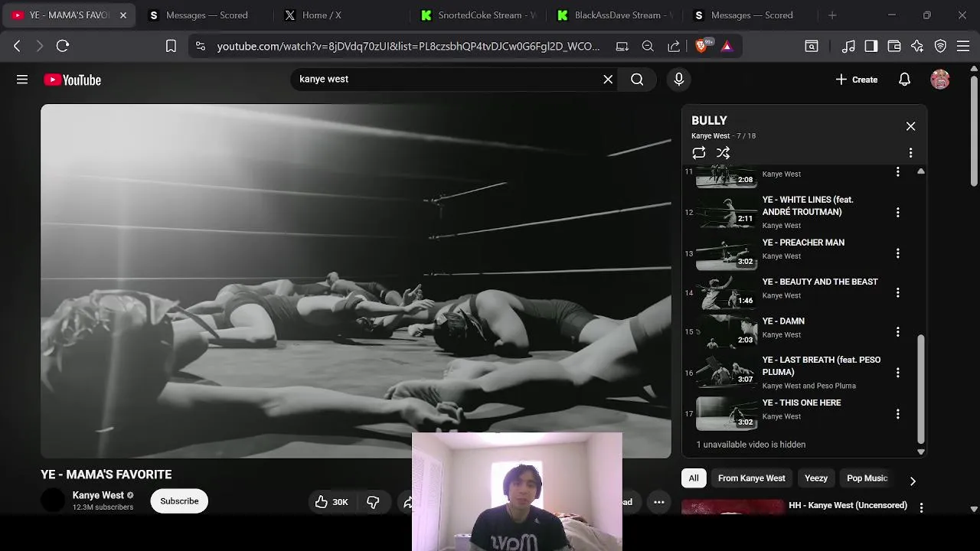The image size is (980, 551).
Task: Open options for THIS ONE HERE
Action: pyautogui.click(x=897, y=414)
